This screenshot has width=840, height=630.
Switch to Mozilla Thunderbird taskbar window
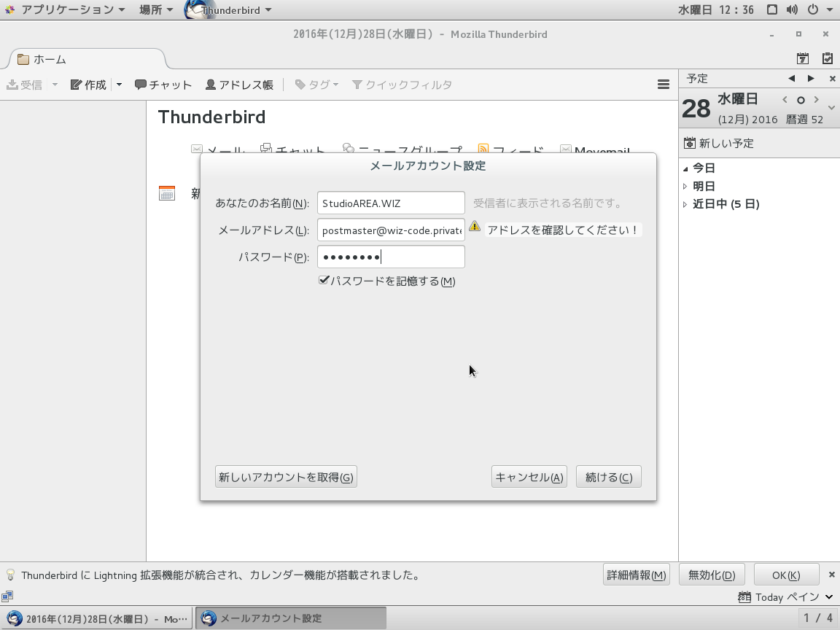97,619
